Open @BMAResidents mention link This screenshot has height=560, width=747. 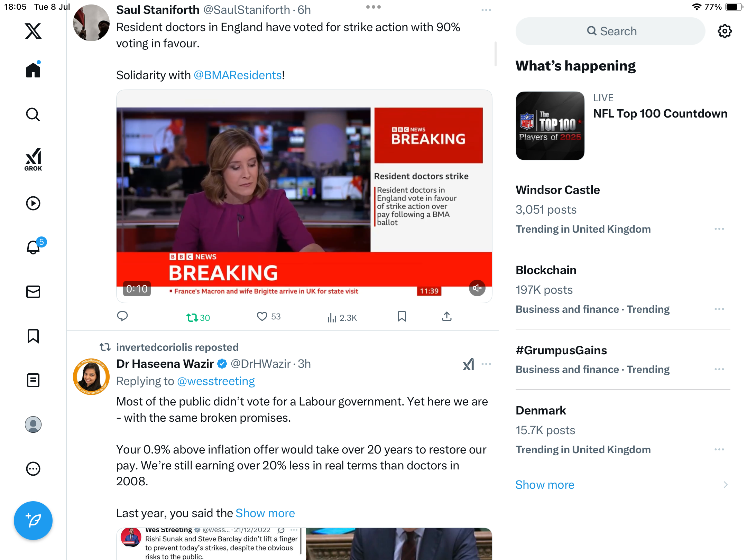click(238, 75)
